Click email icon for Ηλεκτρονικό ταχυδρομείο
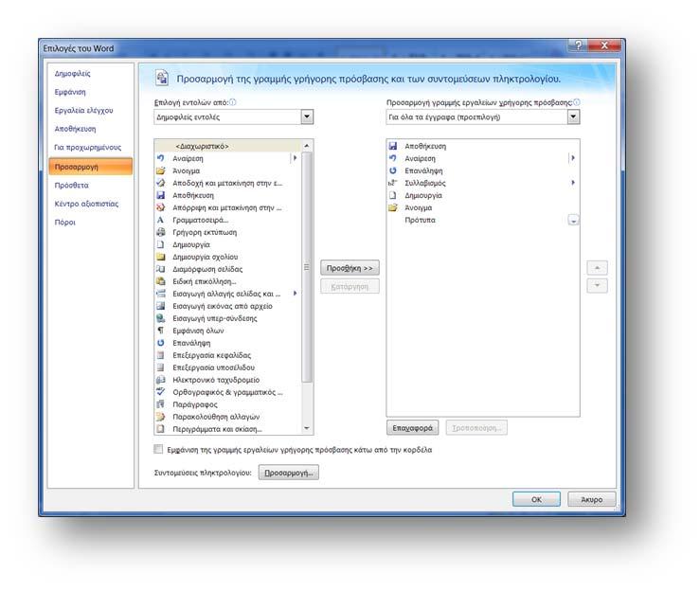Screen dimensions: 700x591 161,380
